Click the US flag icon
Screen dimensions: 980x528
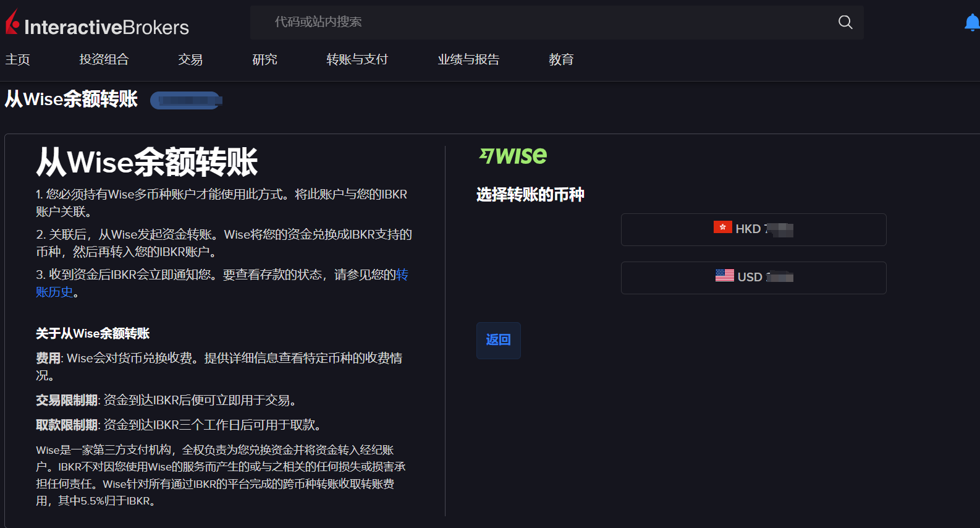point(725,276)
